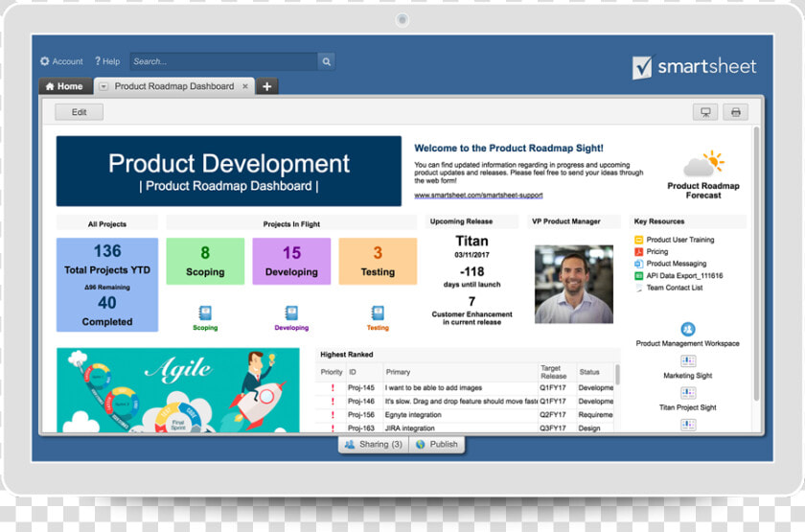Click the Testing sheet link label
This screenshot has width=805, height=532.
(x=378, y=328)
